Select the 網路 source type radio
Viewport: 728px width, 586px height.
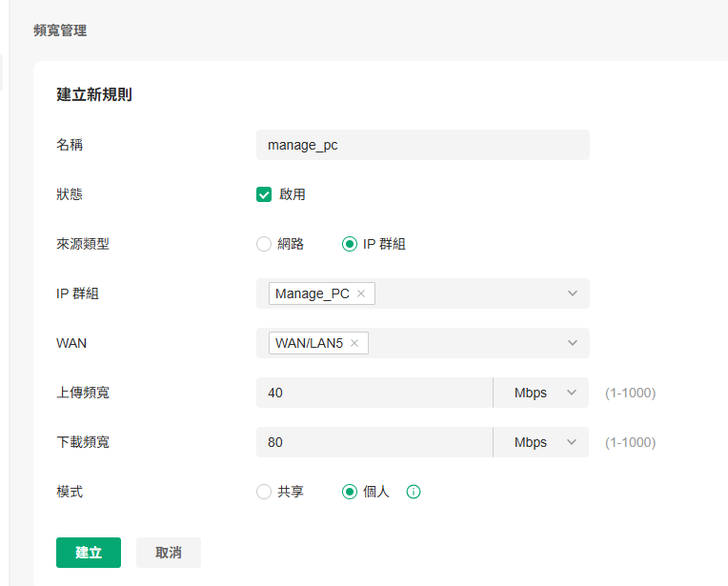pyautogui.click(x=264, y=244)
